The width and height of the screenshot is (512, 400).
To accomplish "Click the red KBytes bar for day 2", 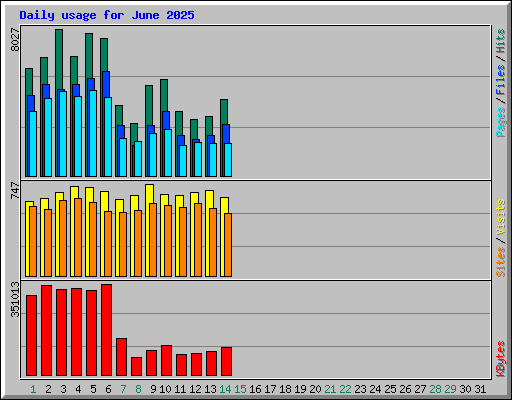I will [x=46, y=330].
